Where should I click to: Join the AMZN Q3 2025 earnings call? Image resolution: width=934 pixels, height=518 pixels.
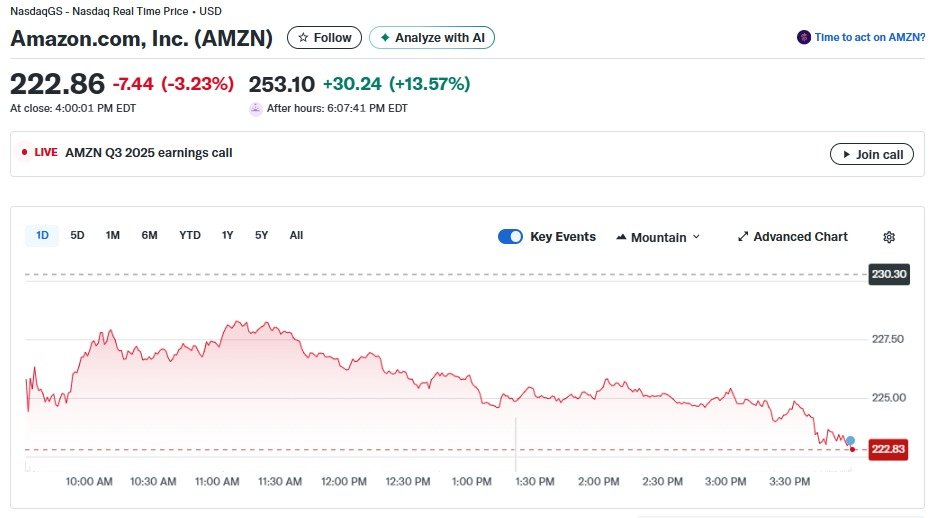click(871, 155)
